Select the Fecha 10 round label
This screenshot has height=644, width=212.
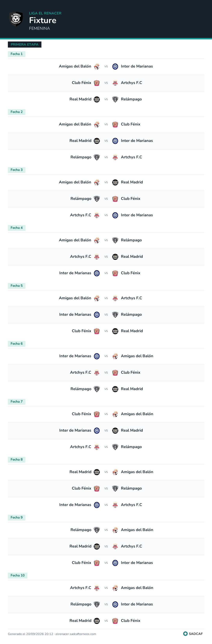click(17, 575)
